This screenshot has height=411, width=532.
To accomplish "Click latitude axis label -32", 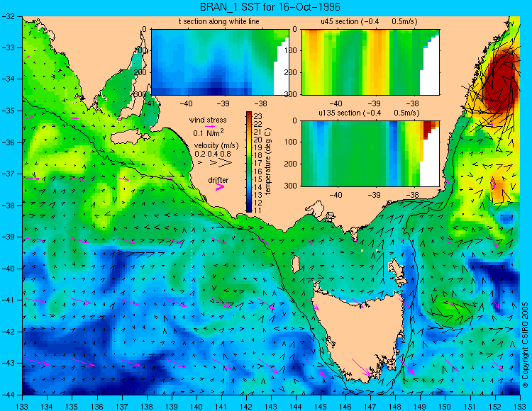I will (x=8, y=16).
